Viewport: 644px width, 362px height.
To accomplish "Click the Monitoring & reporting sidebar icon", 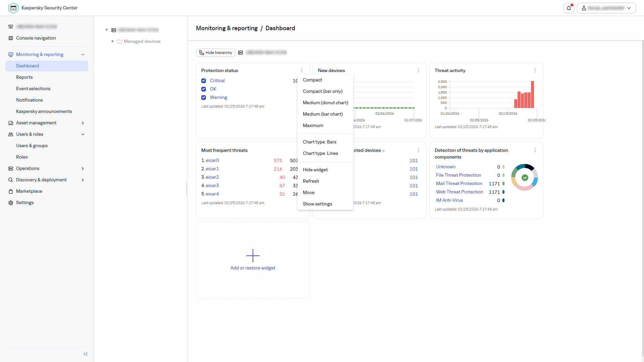I will coord(11,55).
